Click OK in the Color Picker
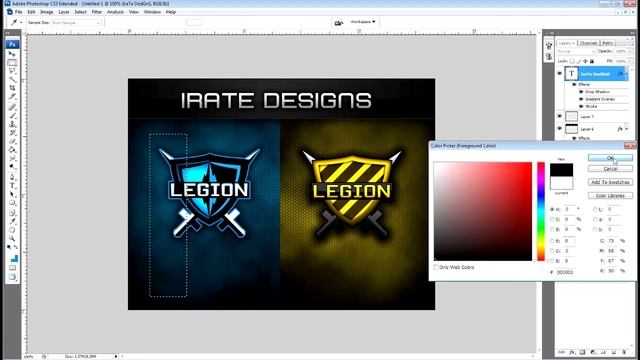The image size is (640, 360). (610, 158)
